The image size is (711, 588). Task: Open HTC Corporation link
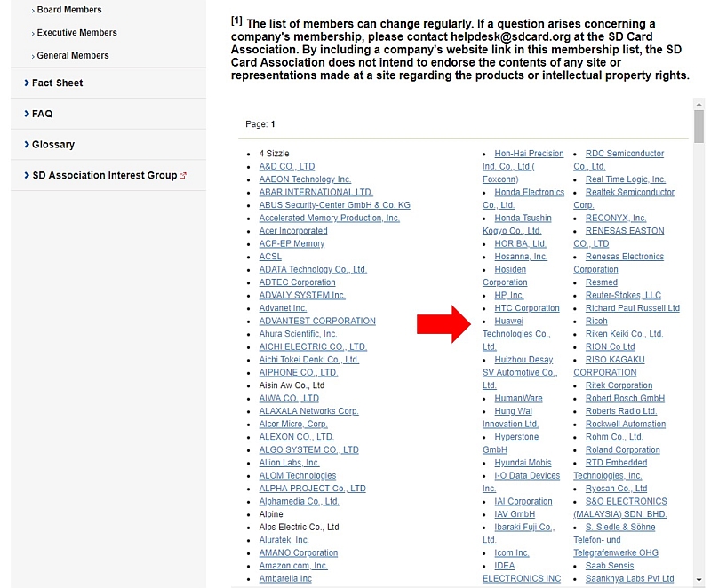pos(526,308)
